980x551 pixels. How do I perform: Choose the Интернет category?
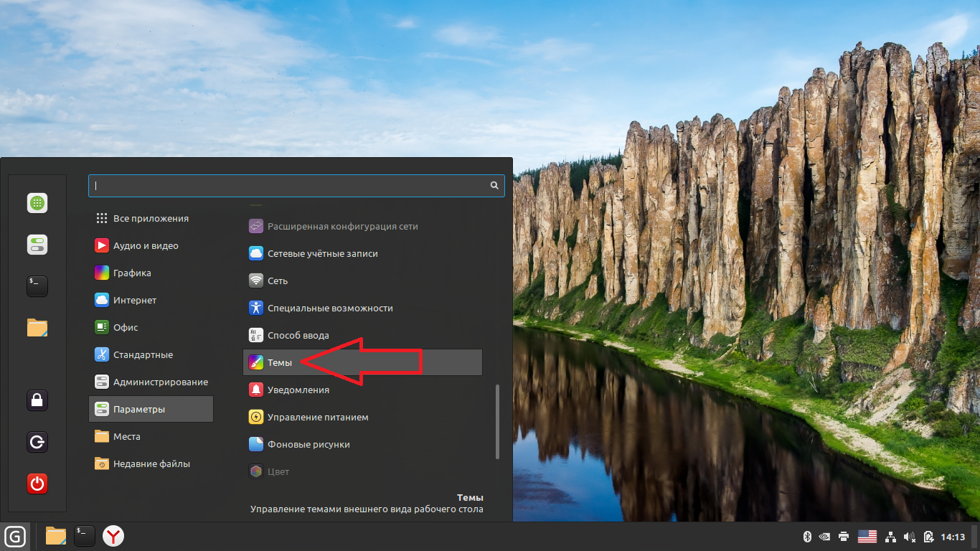point(135,300)
